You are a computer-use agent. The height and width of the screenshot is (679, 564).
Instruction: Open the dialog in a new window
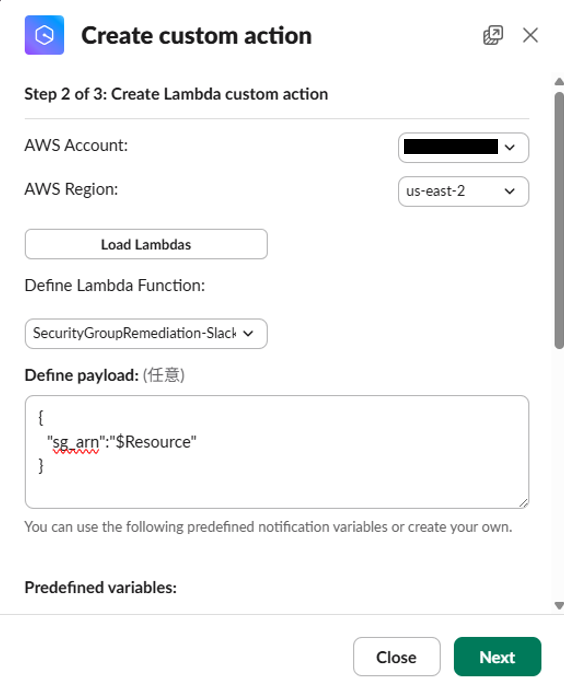[493, 35]
